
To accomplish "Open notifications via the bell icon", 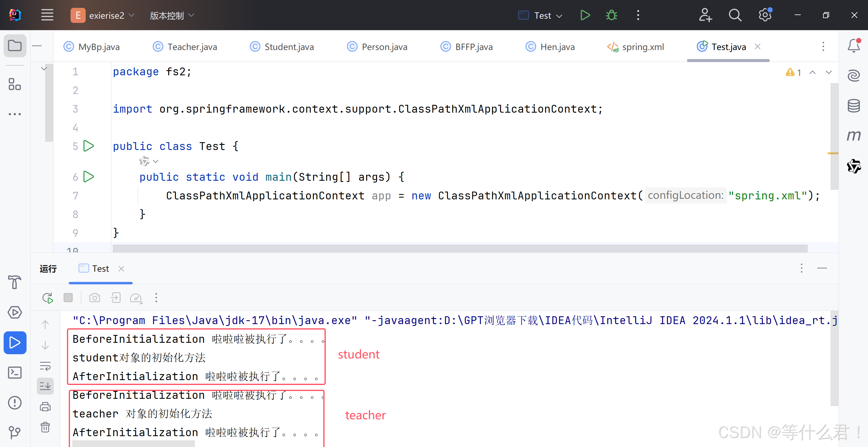I will [x=854, y=46].
